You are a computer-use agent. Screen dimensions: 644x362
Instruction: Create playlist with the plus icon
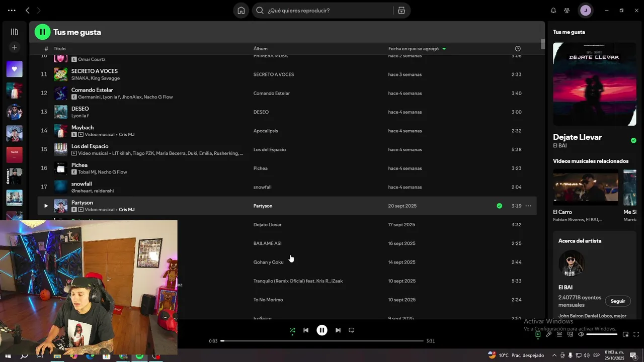pos(14,47)
